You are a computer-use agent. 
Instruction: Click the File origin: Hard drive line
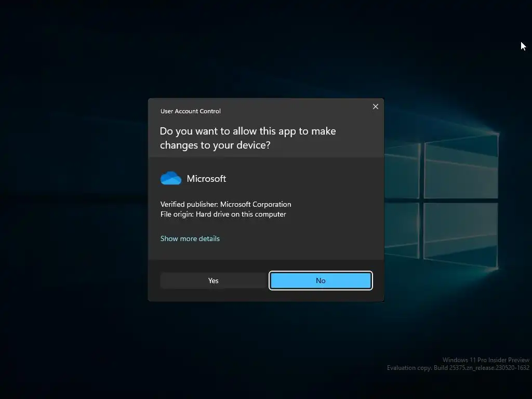click(x=223, y=215)
